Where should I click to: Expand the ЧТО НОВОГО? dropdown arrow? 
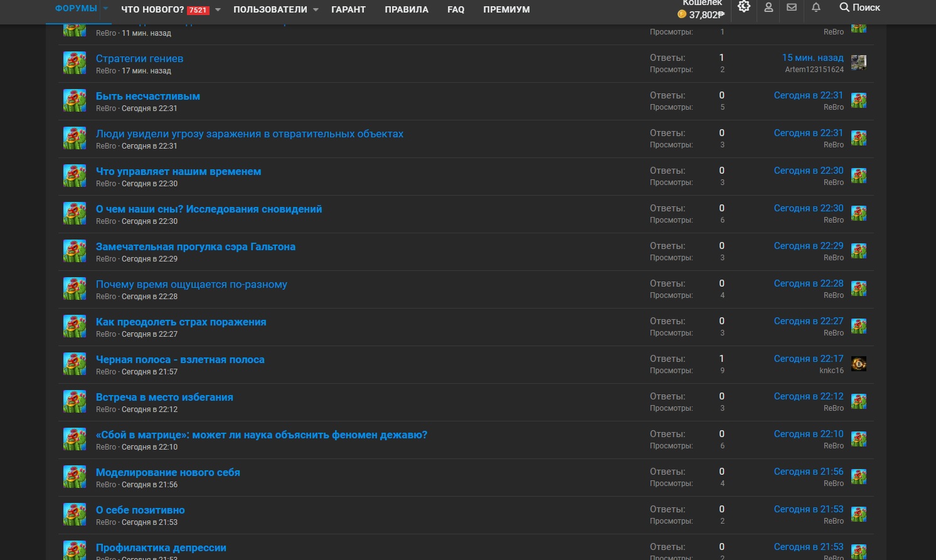[x=218, y=9]
